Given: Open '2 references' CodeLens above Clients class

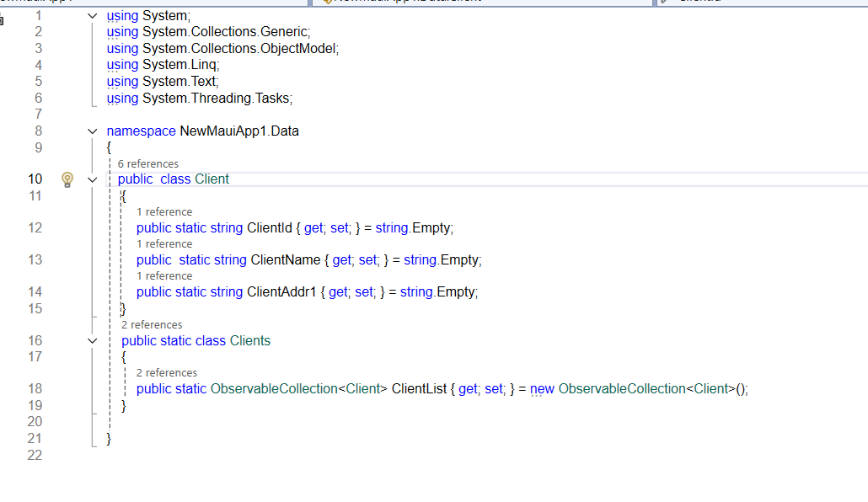Looking at the screenshot, I should tap(152, 325).
